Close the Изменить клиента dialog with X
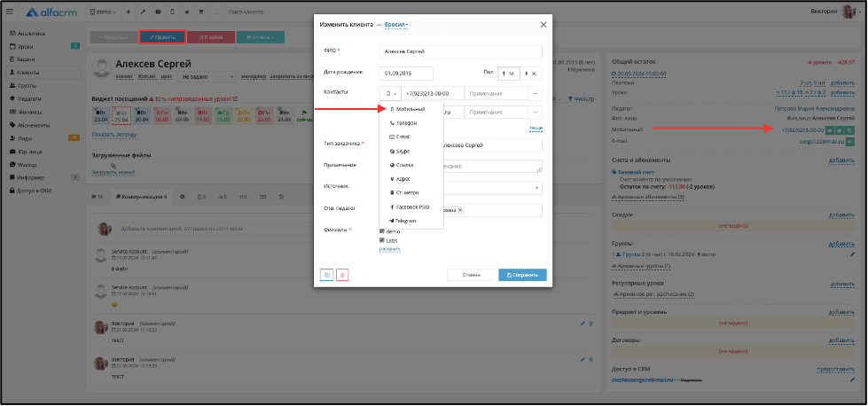The height and width of the screenshot is (406, 868). tap(543, 25)
